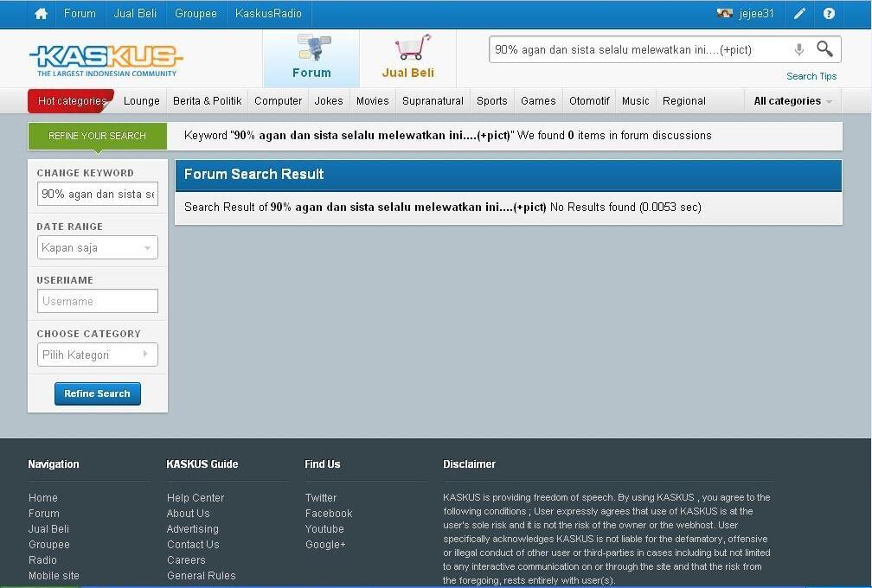Screen dimensions: 872x588
Task: Open the Youtube footer link
Action: (x=324, y=529)
